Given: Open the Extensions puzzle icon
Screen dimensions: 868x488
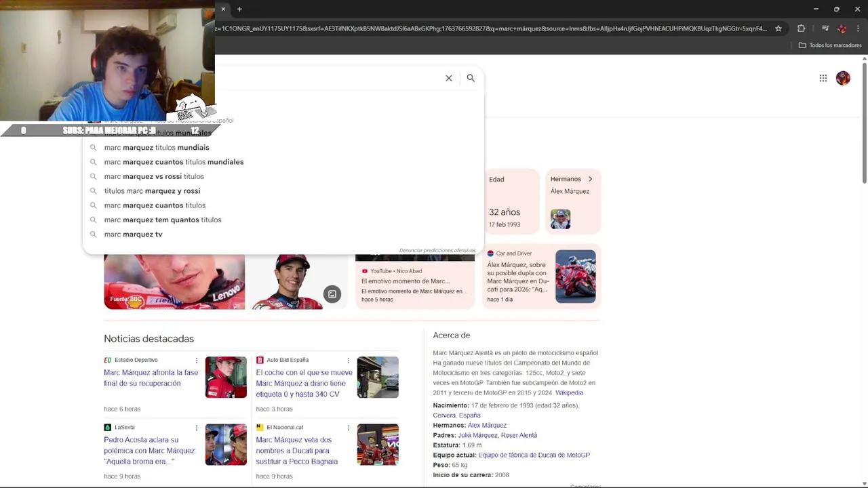Looking at the screenshot, I should tap(802, 28).
